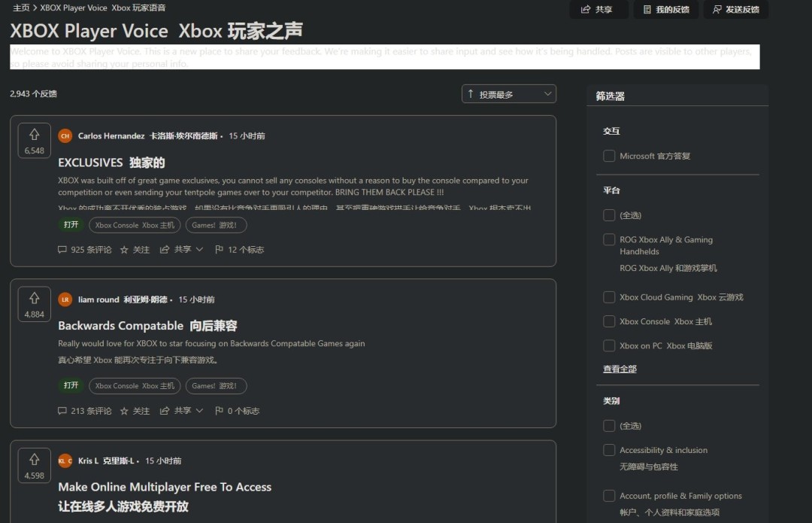Open EXCLUSIVES post title
The height and width of the screenshot is (523, 812).
click(111, 163)
